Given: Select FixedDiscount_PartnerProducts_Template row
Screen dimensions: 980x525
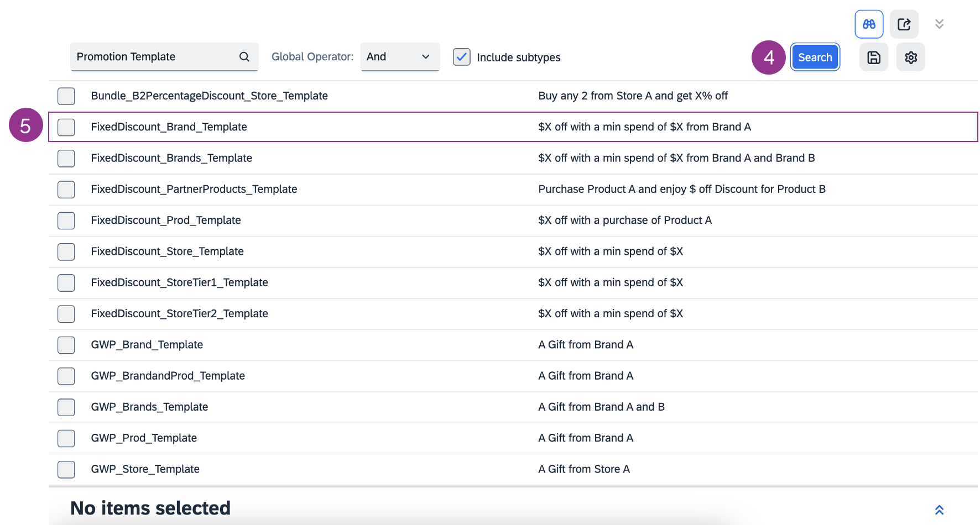Looking at the screenshot, I should (x=194, y=189).
